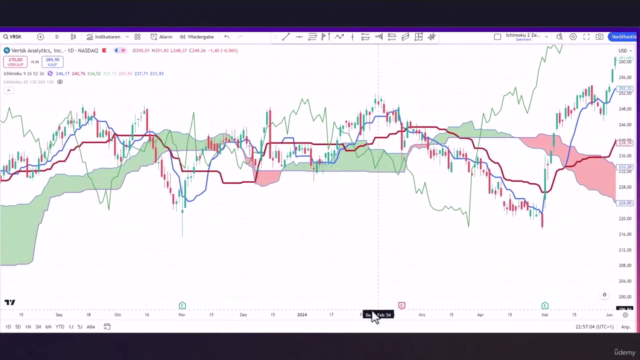Image resolution: width=640 pixels, height=360 pixels.
Task: Click the red Verkauf 270,00 button
Action: click(x=16, y=62)
